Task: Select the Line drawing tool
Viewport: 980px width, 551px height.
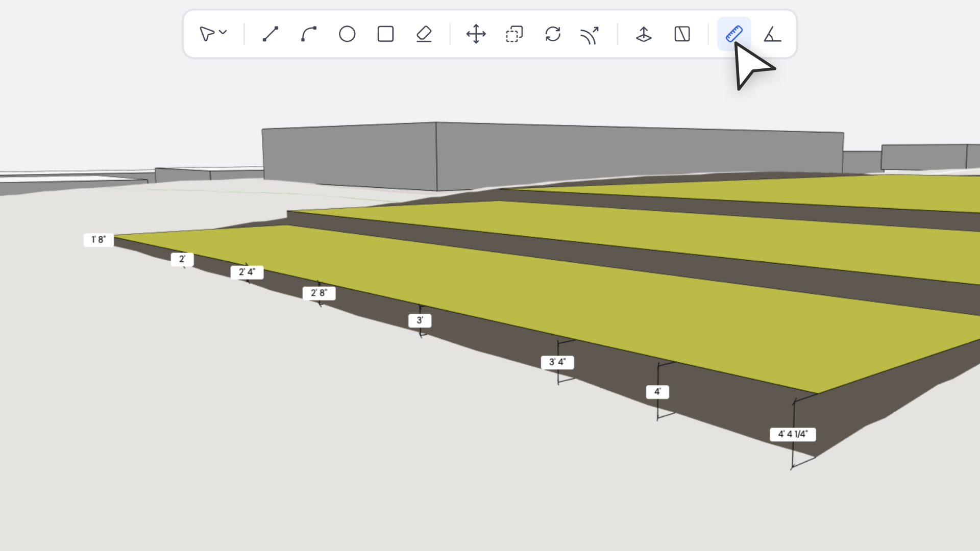Action: (271, 34)
